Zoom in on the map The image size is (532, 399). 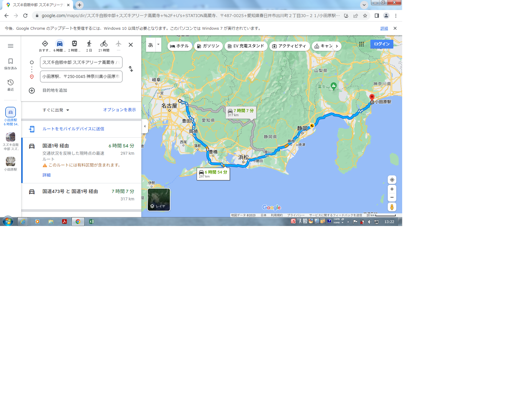(392, 189)
